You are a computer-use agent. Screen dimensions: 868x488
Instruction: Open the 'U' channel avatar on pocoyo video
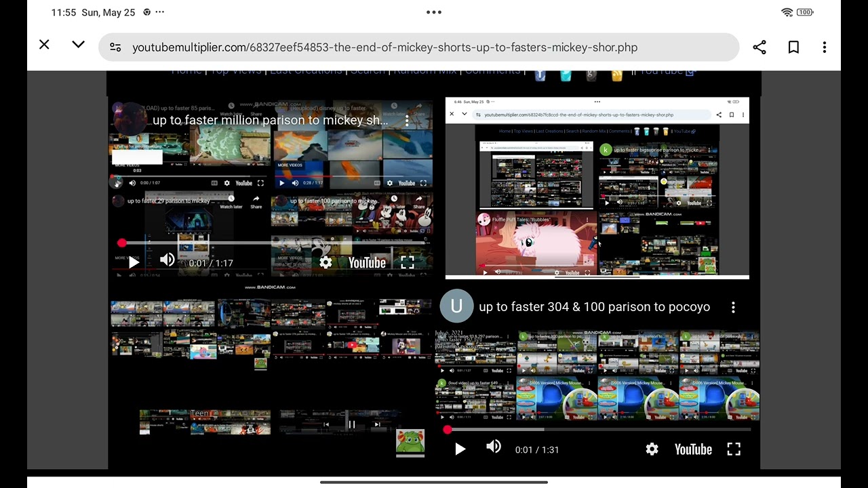click(x=456, y=306)
